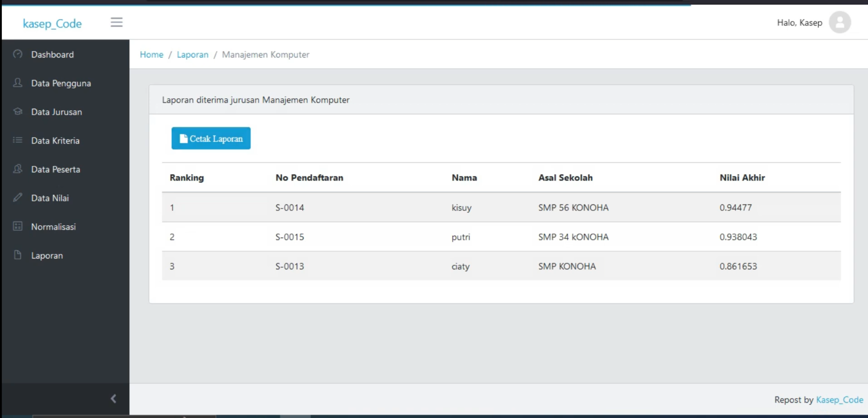The height and width of the screenshot is (418, 868).
Task: Click the SMP 56 KONOHA cell
Action: pos(573,207)
